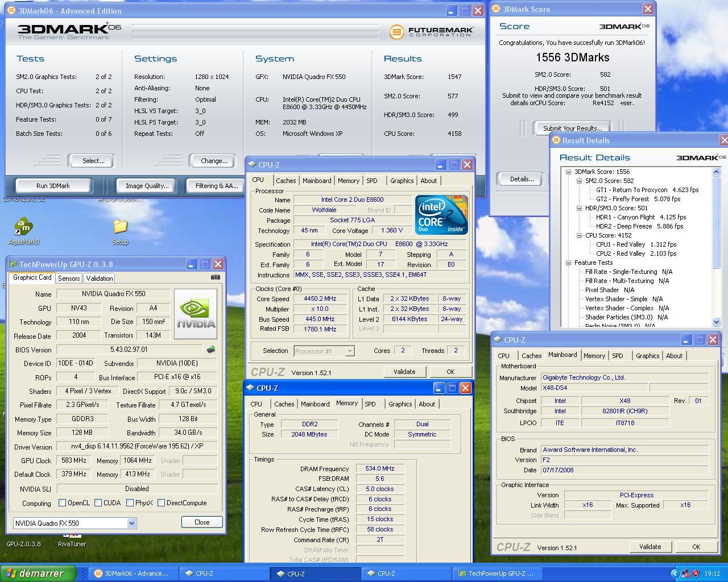Click Submit Your Results... button

(572, 128)
